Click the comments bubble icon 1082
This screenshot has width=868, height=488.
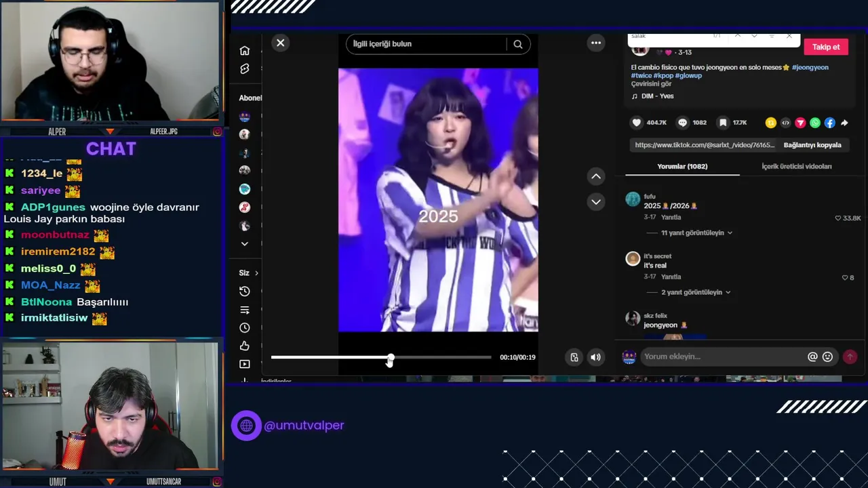pyautogui.click(x=683, y=123)
